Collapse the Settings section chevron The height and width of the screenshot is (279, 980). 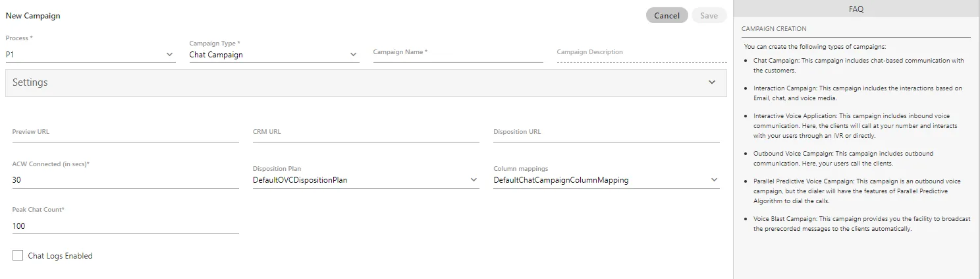(x=712, y=82)
